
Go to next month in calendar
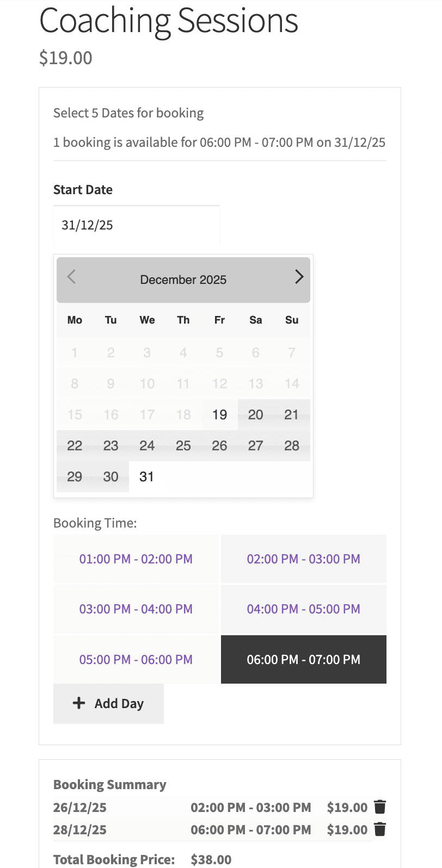(299, 277)
